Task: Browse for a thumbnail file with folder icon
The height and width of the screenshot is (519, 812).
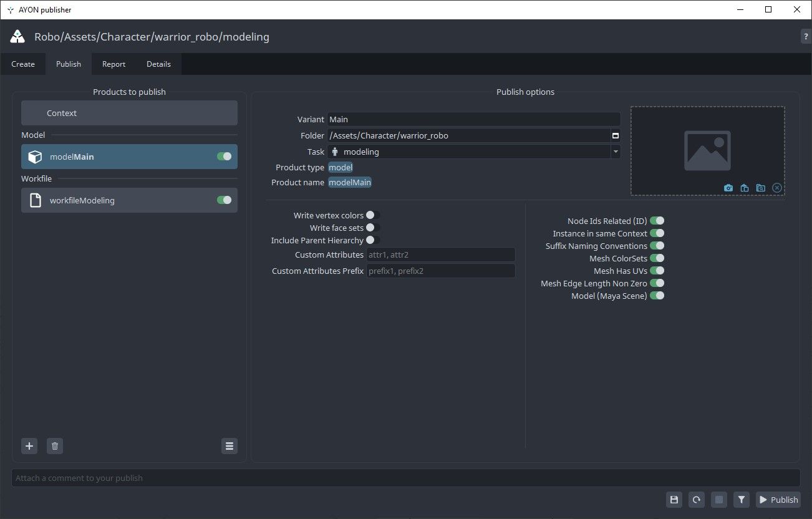Action: (760, 188)
